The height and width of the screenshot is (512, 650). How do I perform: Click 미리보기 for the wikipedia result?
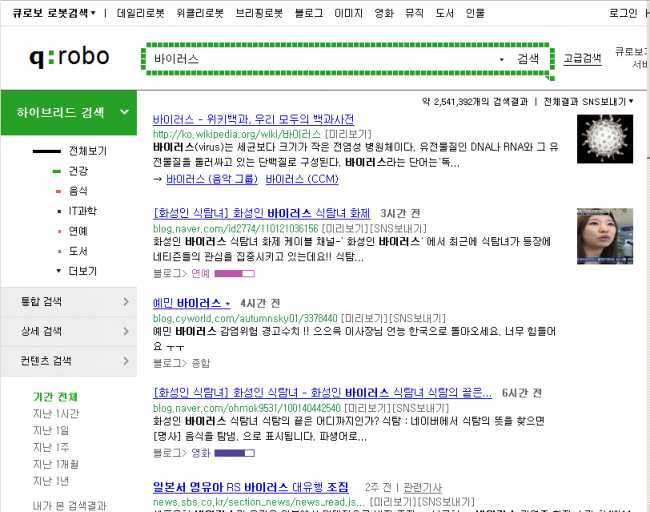348,134
